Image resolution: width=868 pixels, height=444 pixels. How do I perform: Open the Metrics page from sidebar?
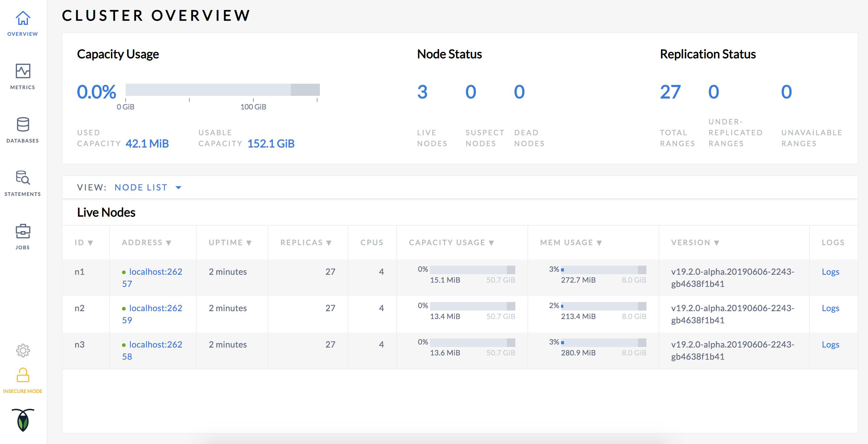(22, 72)
